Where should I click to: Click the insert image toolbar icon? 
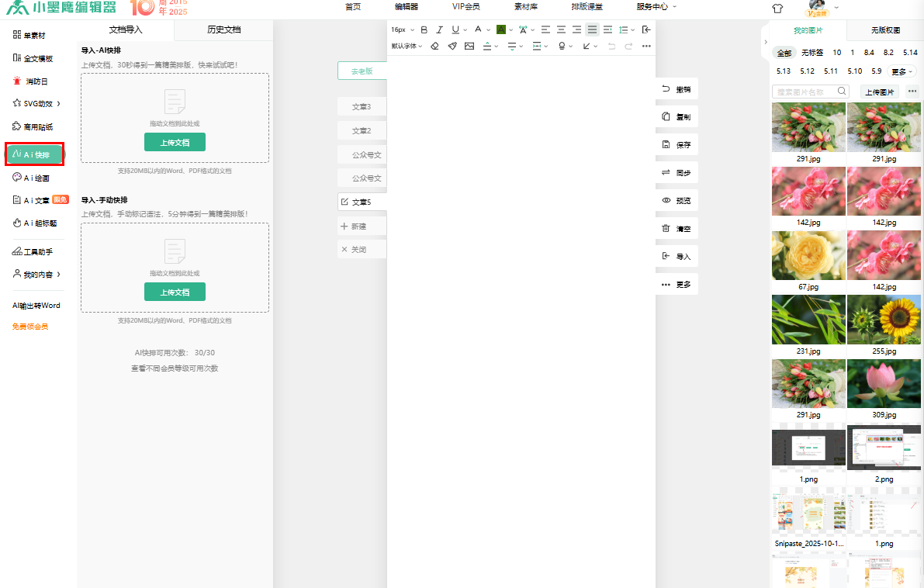[469, 46]
